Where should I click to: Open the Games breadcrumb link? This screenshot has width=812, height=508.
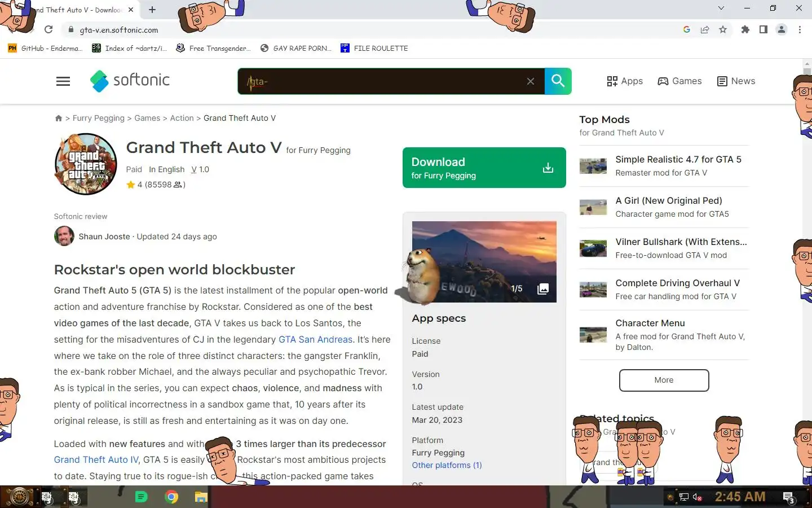(x=147, y=118)
